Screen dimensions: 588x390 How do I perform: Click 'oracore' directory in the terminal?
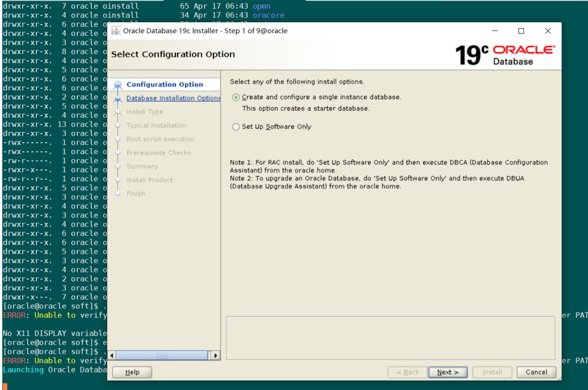pos(268,15)
